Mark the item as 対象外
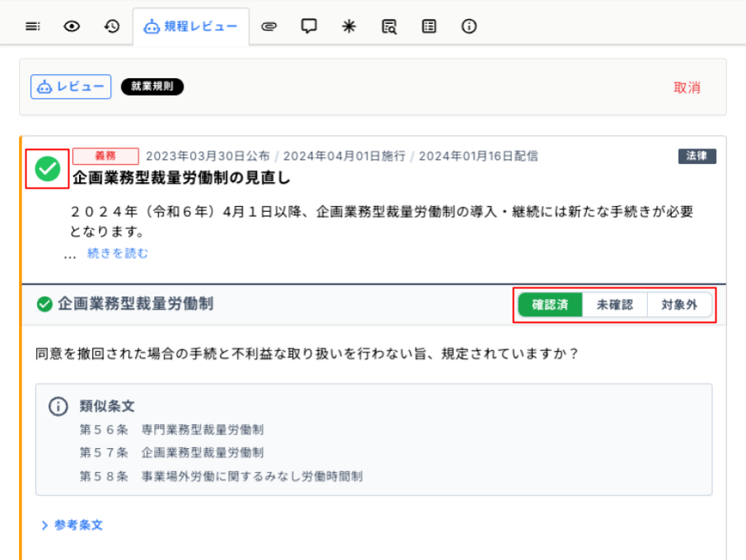Viewport: 746px width, 560px height. click(x=678, y=305)
